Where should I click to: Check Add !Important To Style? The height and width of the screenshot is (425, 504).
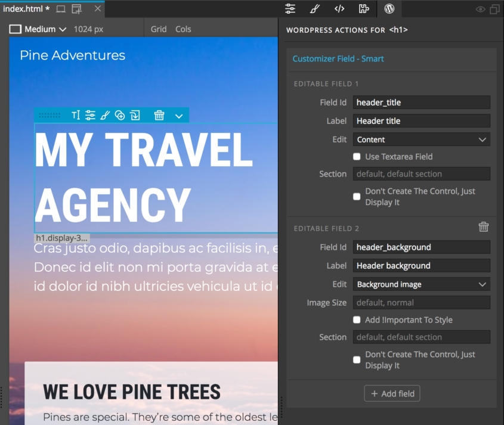click(x=357, y=319)
